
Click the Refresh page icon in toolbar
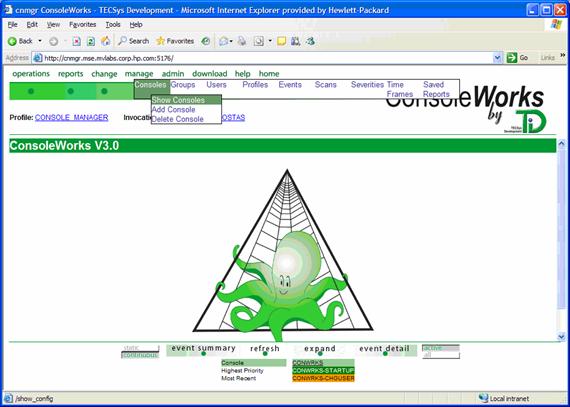[x=91, y=41]
